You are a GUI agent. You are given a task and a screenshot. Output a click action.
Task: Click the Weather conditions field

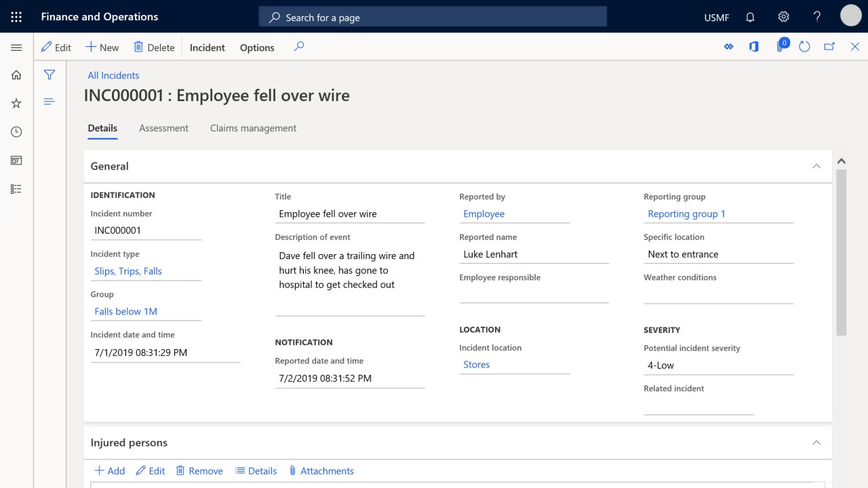click(x=718, y=294)
